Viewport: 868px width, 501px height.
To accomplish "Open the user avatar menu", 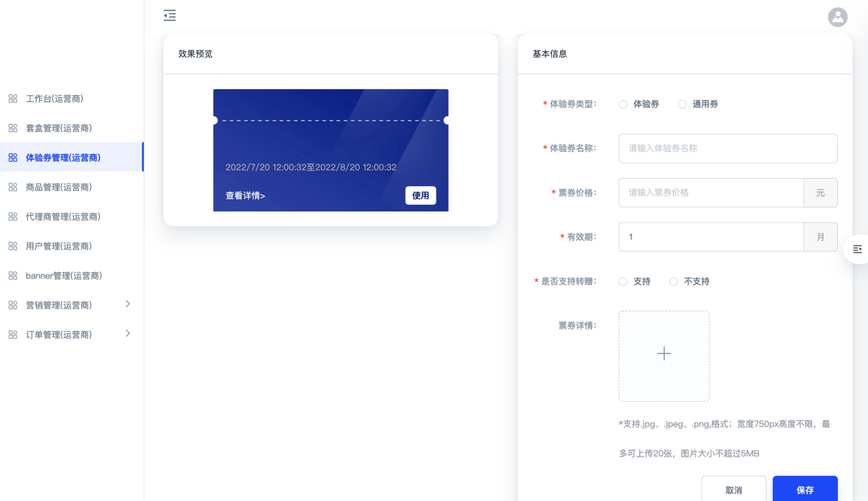I will [837, 17].
